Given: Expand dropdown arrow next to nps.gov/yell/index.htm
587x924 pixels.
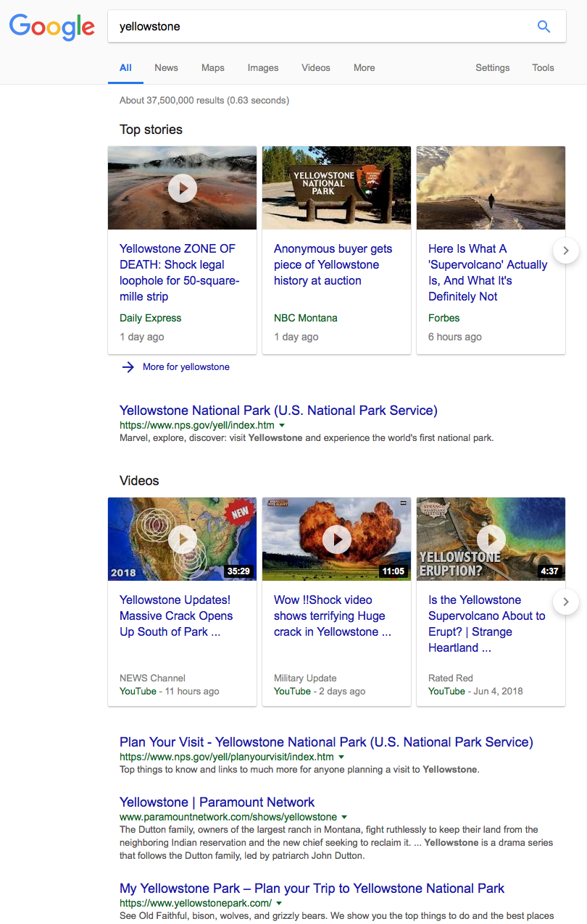Looking at the screenshot, I should point(282,426).
